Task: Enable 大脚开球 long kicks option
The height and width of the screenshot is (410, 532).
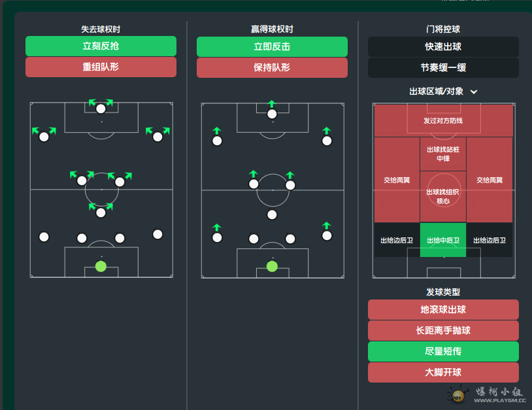Action: pyautogui.click(x=443, y=372)
